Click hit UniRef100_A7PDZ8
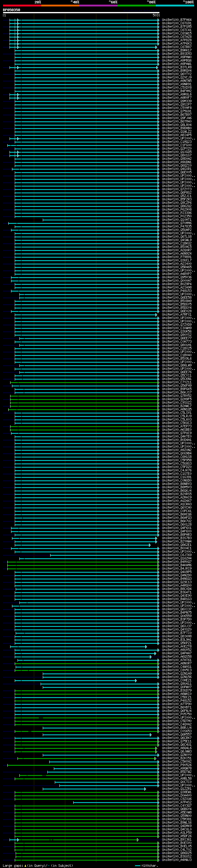The width and height of the screenshot is (197, 868). [176, 40]
